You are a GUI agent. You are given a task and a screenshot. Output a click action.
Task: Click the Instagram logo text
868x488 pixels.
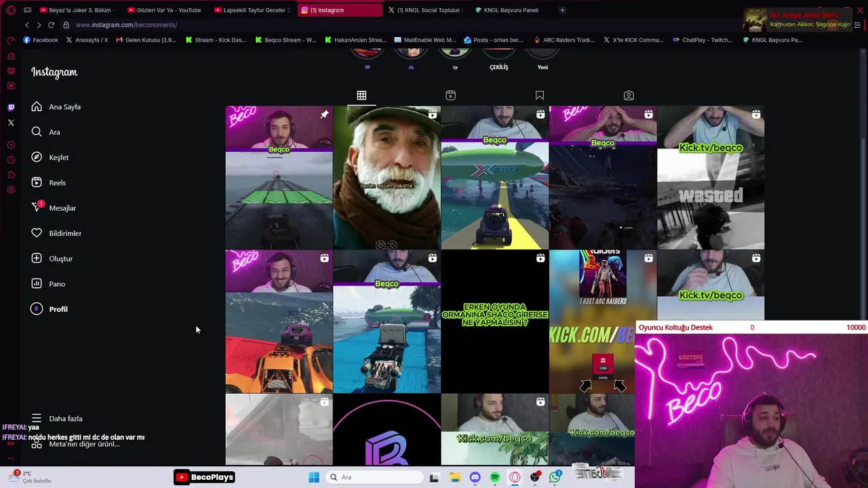[54, 73]
